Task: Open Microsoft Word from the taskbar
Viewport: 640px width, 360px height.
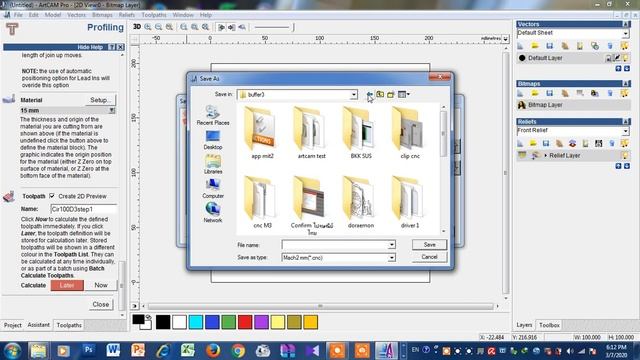Action: click(x=113, y=350)
